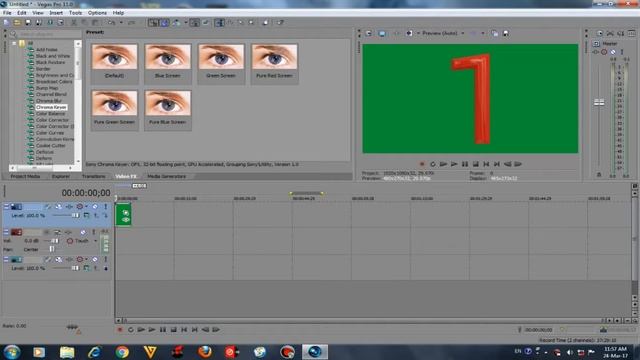Switch to the Project Media tab

click(x=25, y=176)
